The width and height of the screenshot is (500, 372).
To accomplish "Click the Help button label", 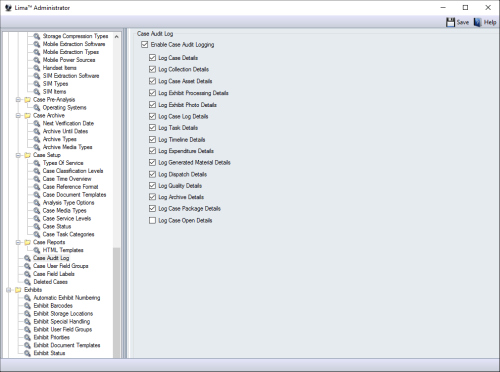I will pyautogui.click(x=490, y=22).
